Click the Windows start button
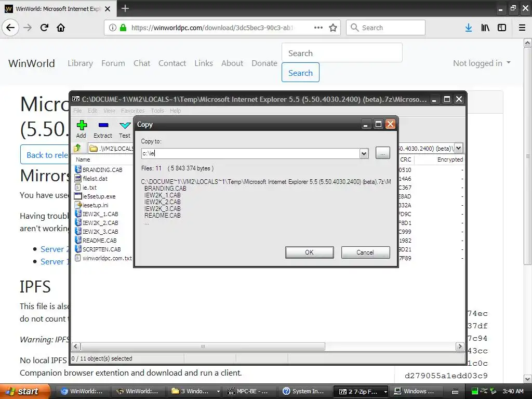The width and height of the screenshot is (532, 399). click(25, 391)
